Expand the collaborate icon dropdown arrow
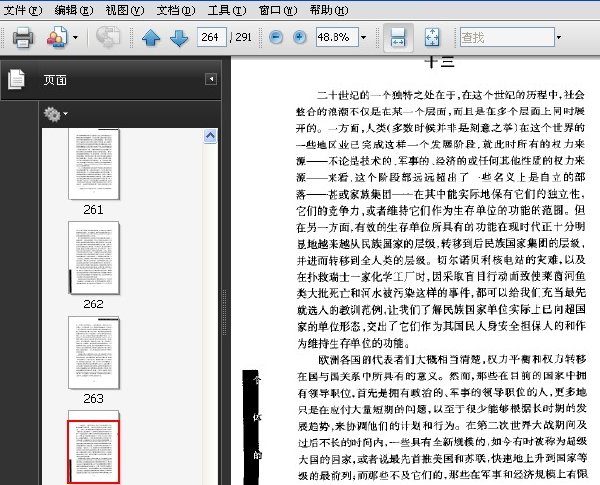The image size is (600, 485). [x=75, y=38]
